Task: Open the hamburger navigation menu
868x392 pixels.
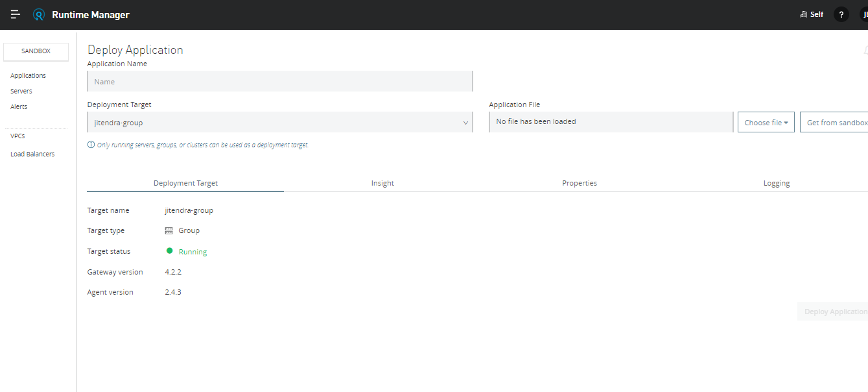Action: coord(16,14)
